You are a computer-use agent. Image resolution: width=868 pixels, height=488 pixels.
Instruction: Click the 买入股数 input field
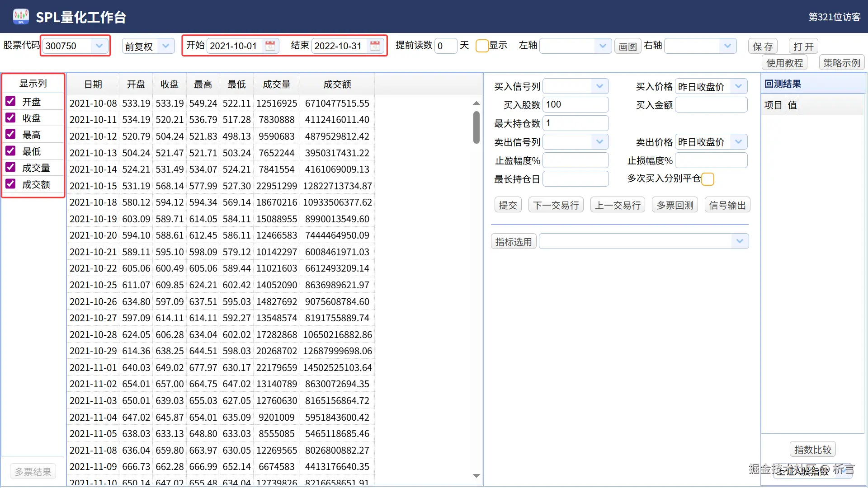(x=575, y=104)
